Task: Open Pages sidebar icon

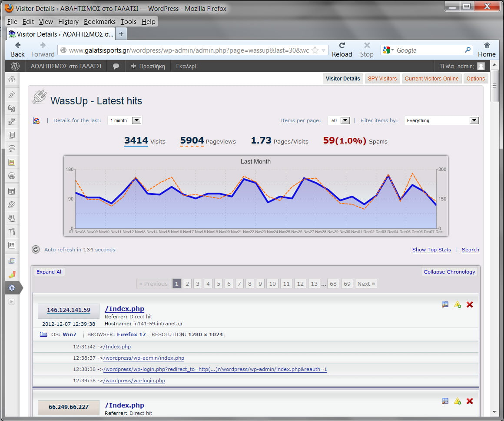Action: (12, 135)
